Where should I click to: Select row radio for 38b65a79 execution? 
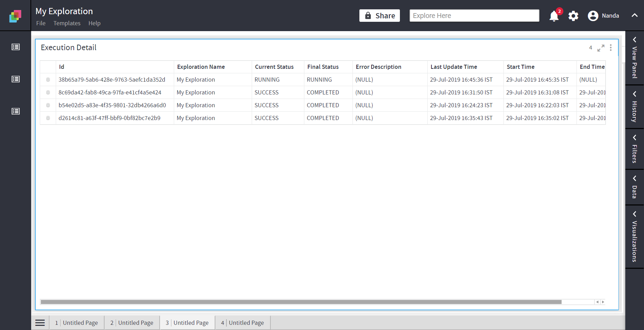[48, 80]
